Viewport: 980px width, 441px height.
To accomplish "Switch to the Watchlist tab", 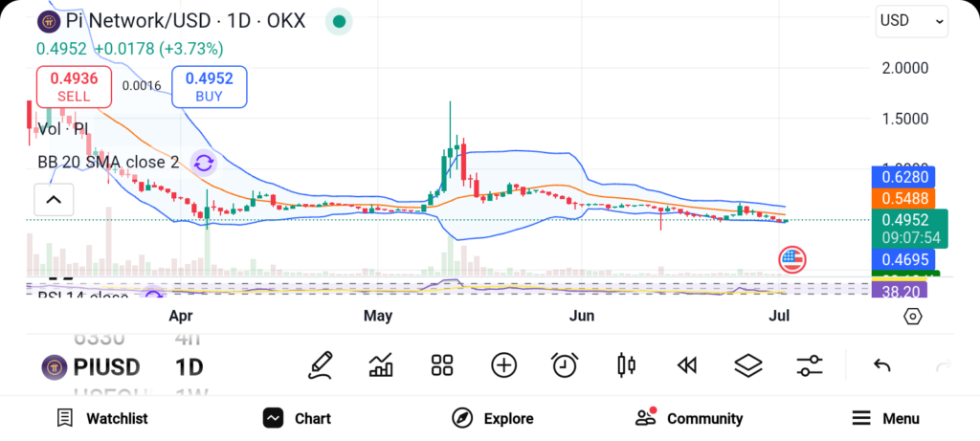I will pyautogui.click(x=101, y=418).
